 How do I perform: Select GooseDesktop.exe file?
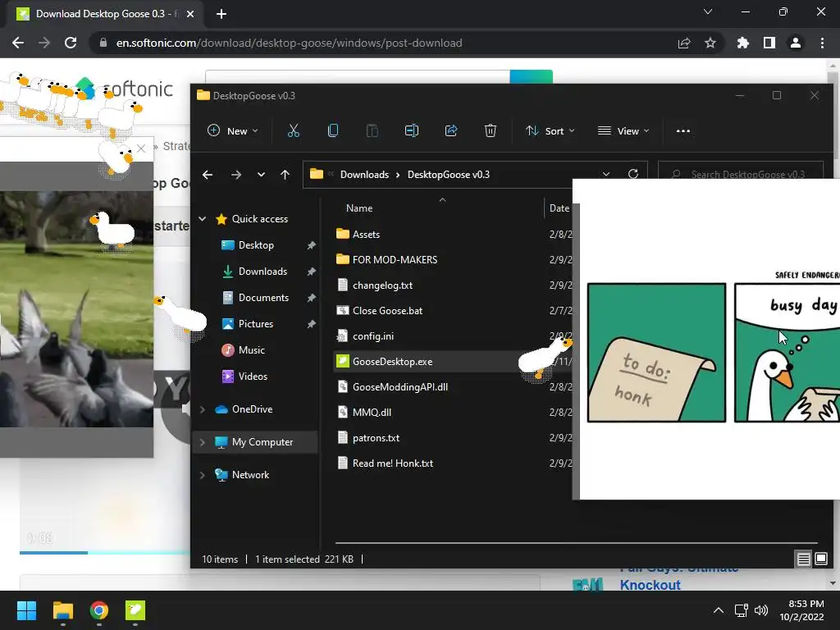pyautogui.click(x=392, y=362)
